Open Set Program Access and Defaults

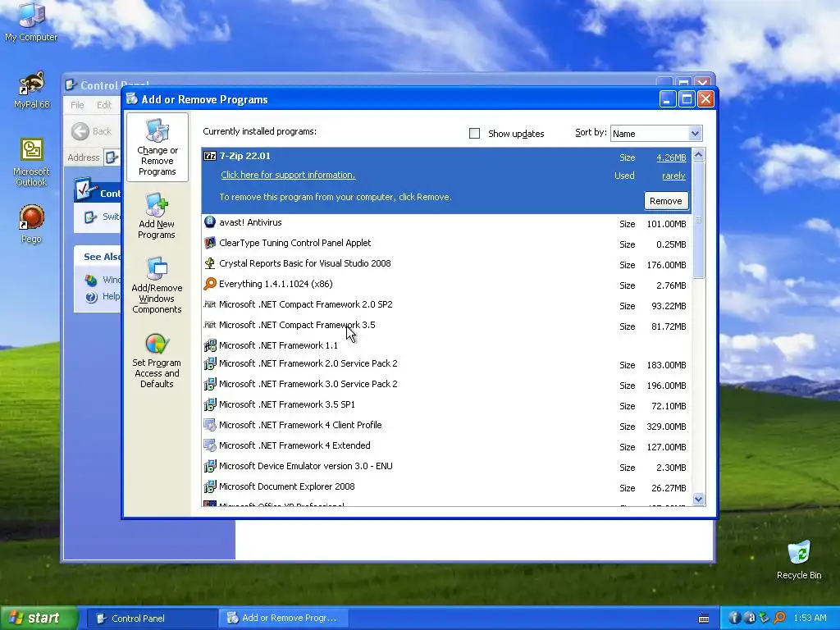(x=157, y=361)
